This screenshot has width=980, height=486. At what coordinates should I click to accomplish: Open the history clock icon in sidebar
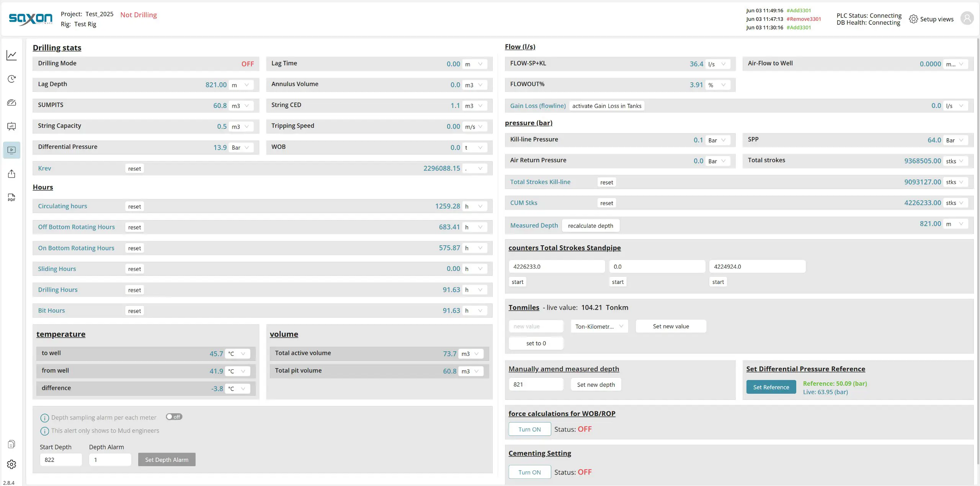(x=11, y=79)
